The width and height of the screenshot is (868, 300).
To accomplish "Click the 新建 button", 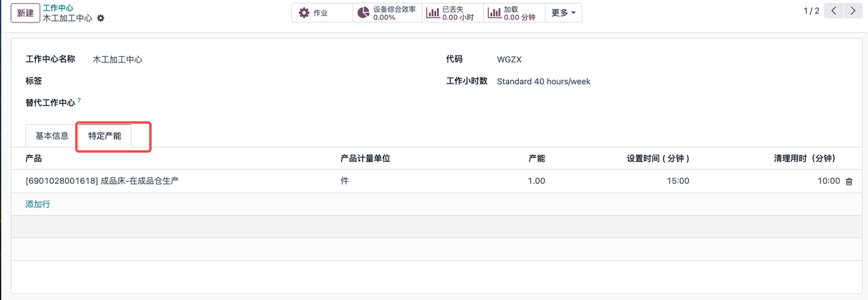I will 25,13.
